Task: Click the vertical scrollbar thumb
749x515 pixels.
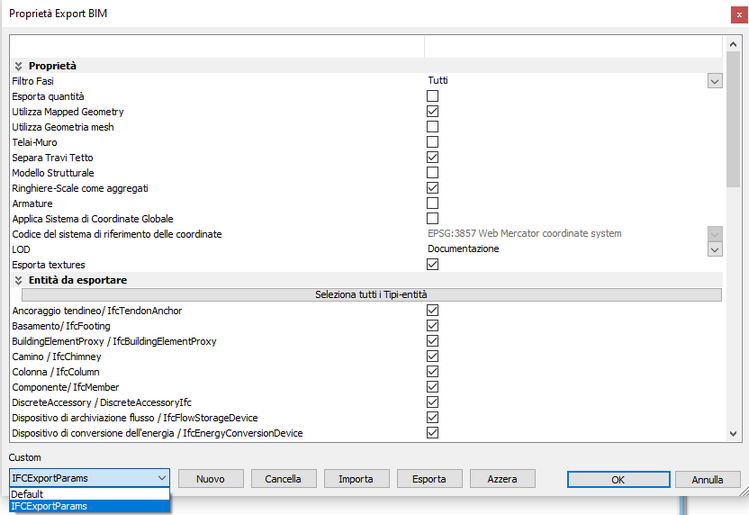Action: 733,119
